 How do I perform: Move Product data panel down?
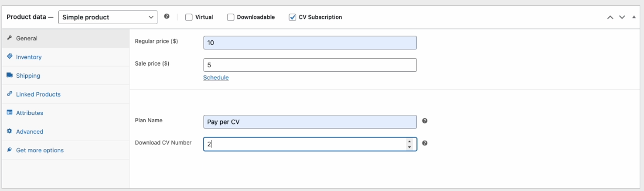(622, 17)
